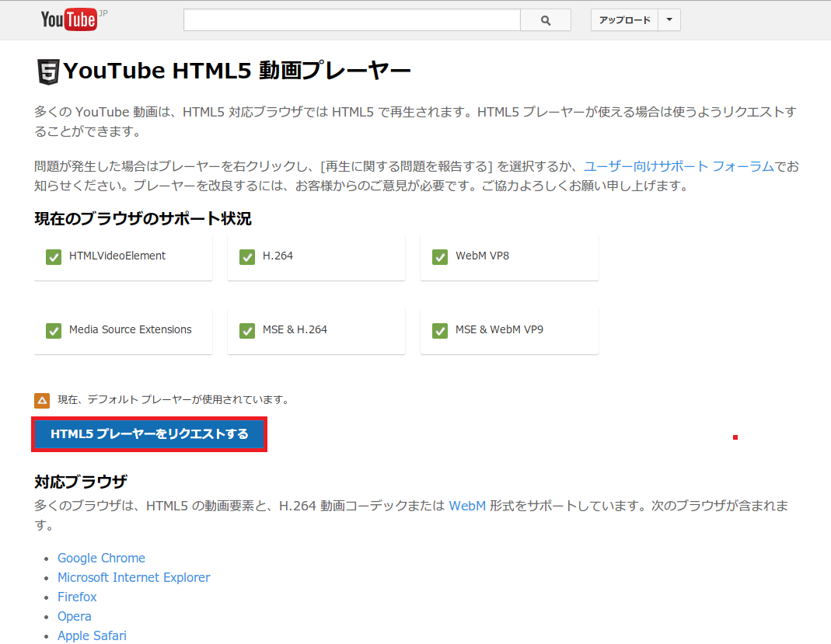
Task: Open the Firefox link
Action: point(78,597)
